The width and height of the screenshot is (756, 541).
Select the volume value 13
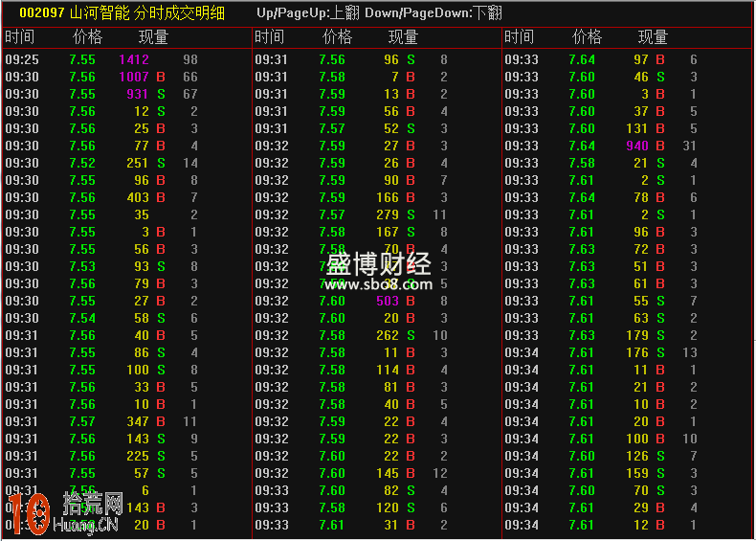click(x=391, y=94)
